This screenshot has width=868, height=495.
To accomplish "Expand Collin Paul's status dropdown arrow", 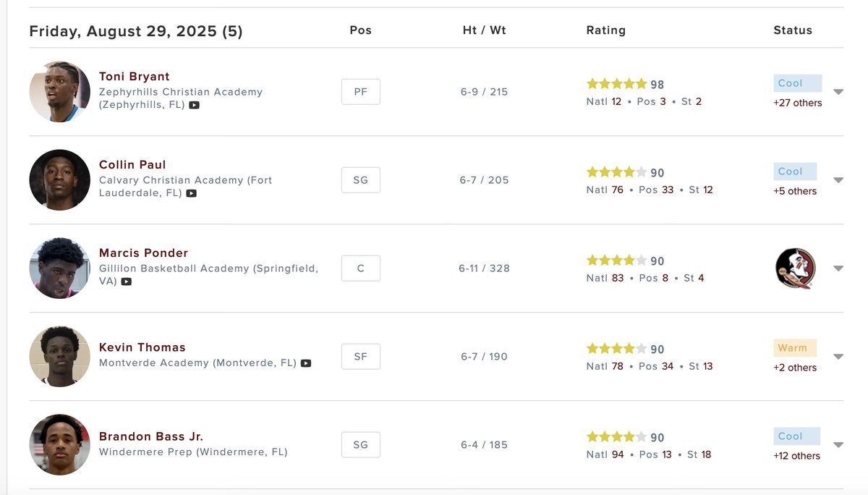I will pos(838,180).
